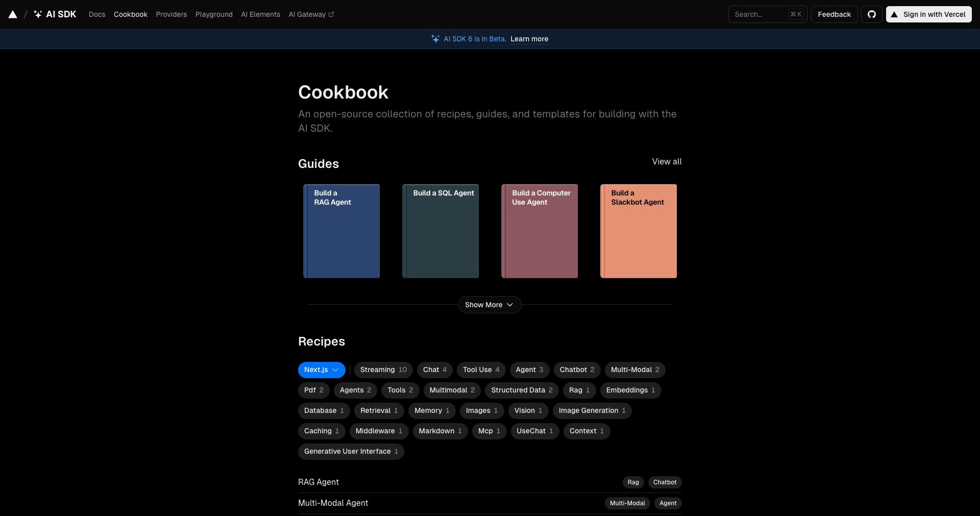Viewport: 980px width, 516px height.
Task: Filter recipes by Structured Data
Action: 522,390
